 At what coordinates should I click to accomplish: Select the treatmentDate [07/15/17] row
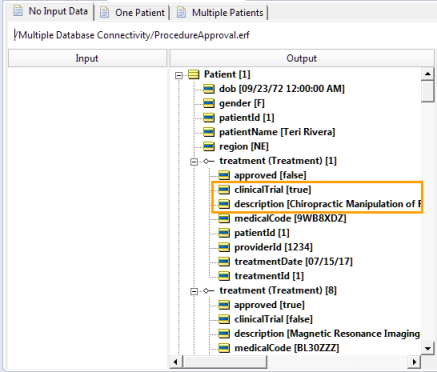[x=293, y=262]
